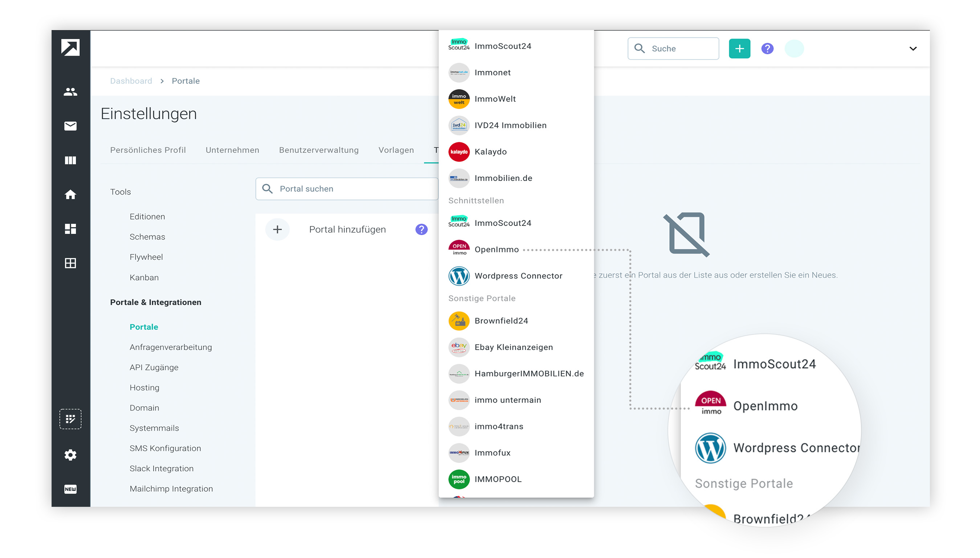
Task: Open SMS Konfiguration settings
Action: point(165,448)
